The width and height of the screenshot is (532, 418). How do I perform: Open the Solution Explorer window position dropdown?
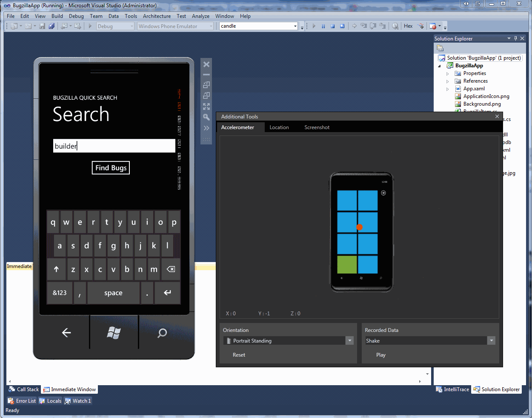[x=509, y=38]
